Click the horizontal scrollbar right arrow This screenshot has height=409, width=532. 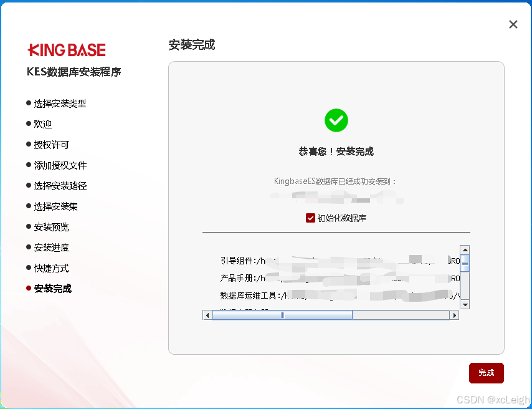click(x=454, y=315)
